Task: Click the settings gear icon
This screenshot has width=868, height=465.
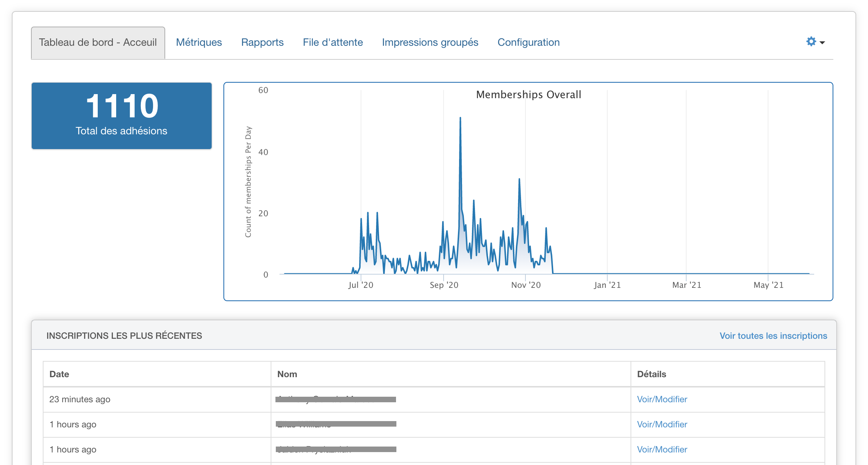Action: [x=811, y=42]
